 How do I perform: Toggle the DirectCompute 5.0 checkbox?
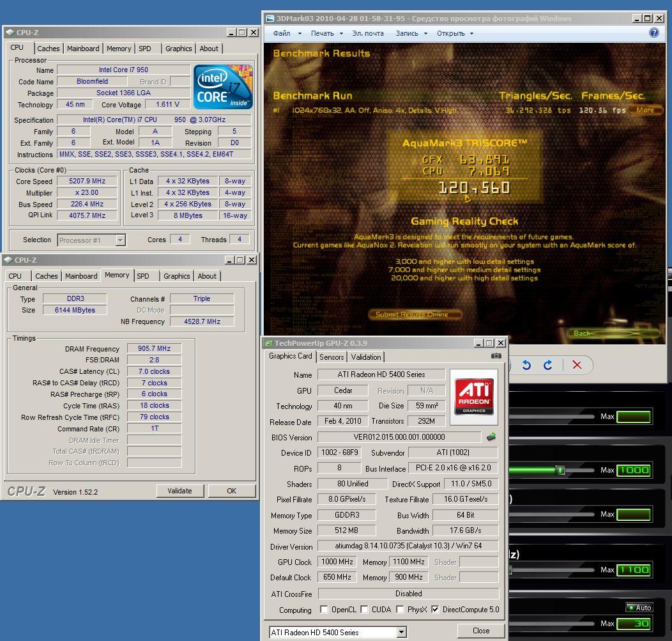pyautogui.click(x=435, y=609)
